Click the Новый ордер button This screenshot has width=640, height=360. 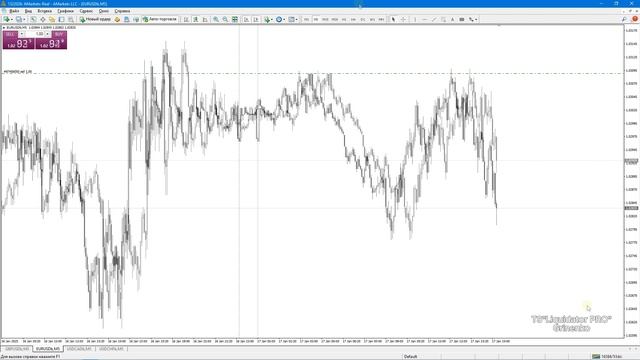[x=95, y=19]
